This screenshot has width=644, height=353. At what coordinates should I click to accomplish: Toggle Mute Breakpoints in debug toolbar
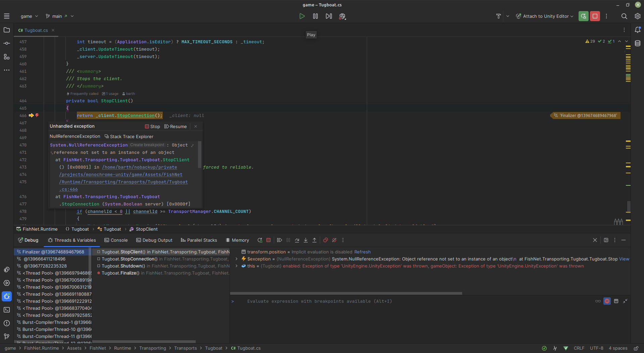coord(334,240)
